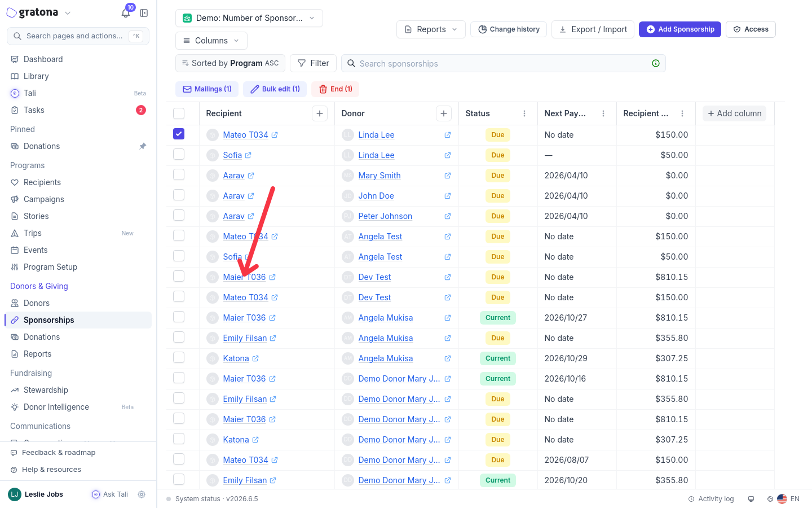Open the Sorted by Program ASC control
Screen dimensions: 812x508
pos(230,63)
